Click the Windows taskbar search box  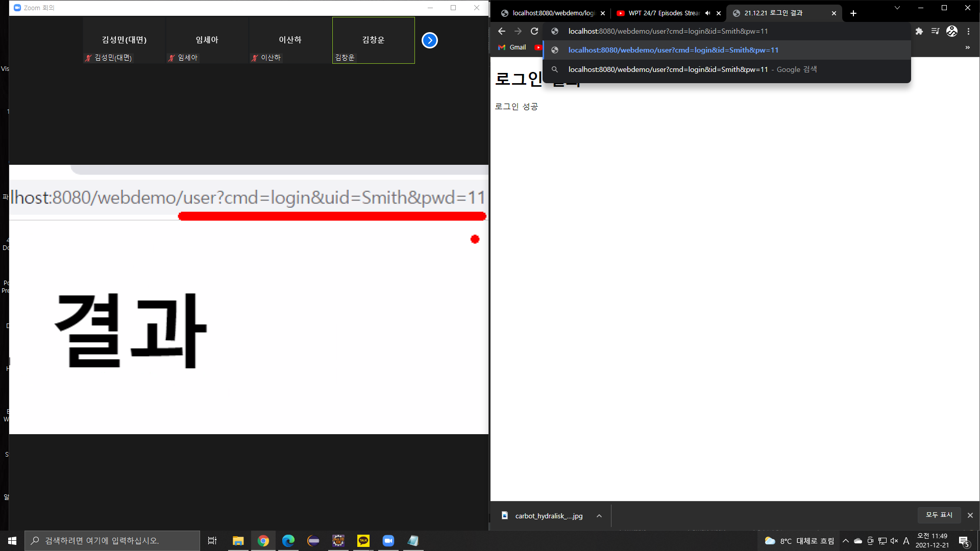pyautogui.click(x=112, y=541)
